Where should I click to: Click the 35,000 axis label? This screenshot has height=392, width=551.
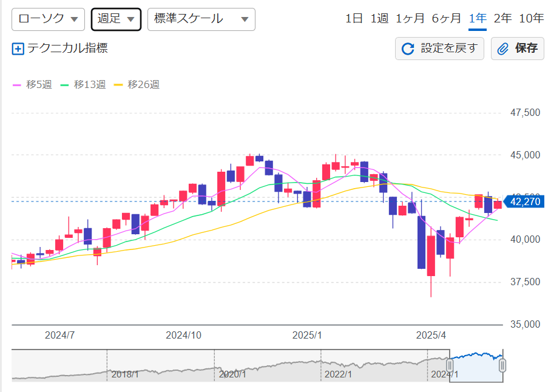526,324
